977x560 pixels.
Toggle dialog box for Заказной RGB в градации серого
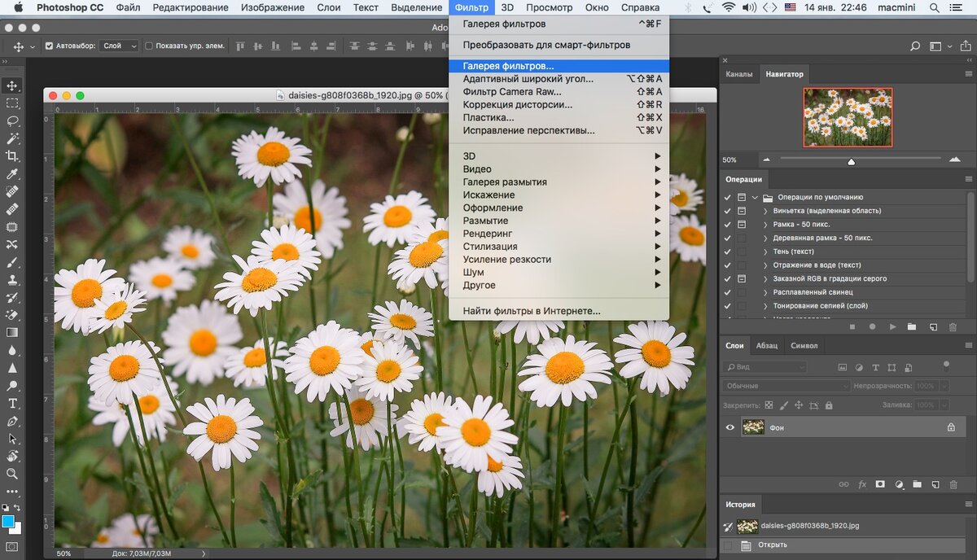click(742, 278)
